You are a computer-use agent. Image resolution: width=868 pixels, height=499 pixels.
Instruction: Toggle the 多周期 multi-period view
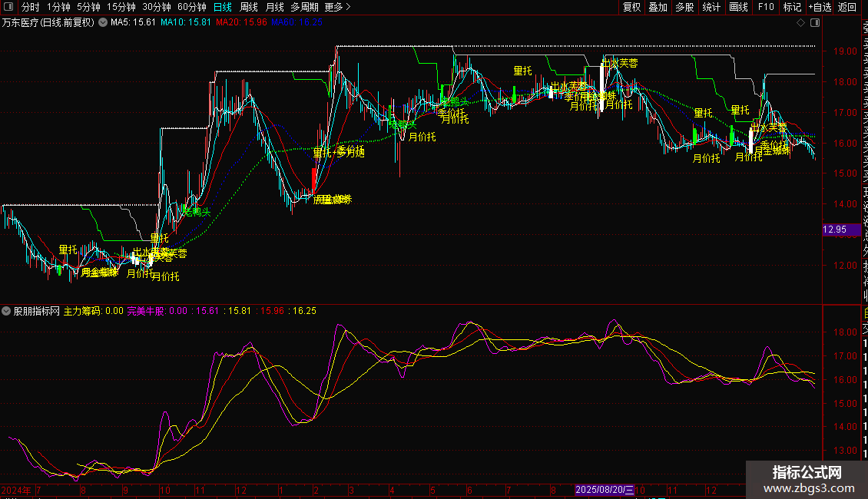[305, 7]
